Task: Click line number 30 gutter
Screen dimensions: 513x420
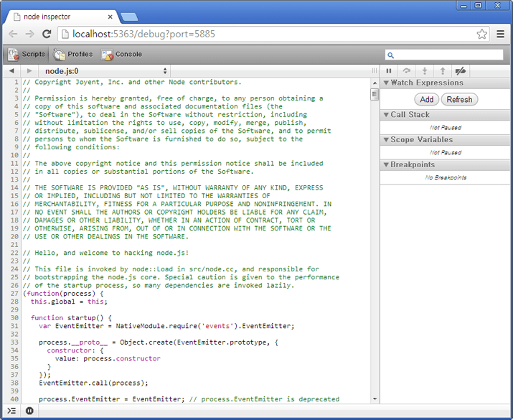Action: coord(14,318)
